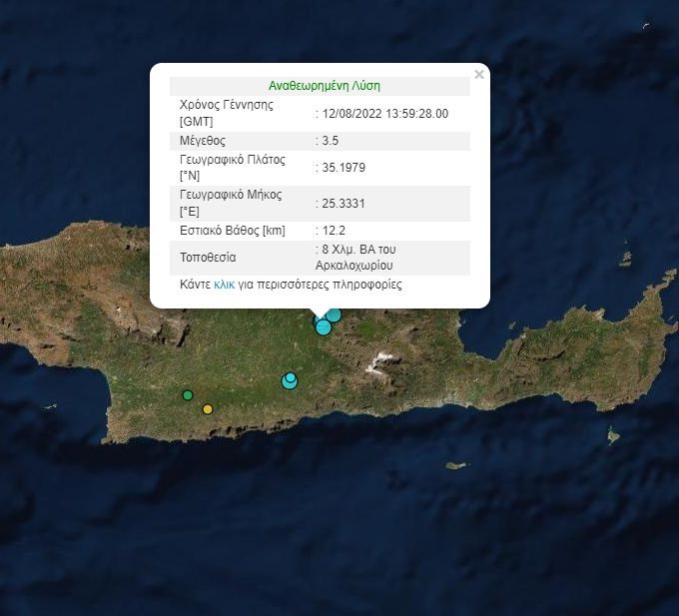The height and width of the screenshot is (616, 679).
Task: Select the cyan marker pair in south-central Crete
Action: 290,380
